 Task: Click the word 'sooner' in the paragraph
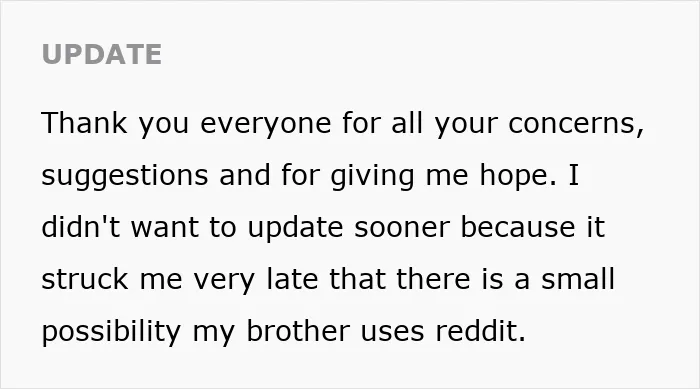tap(402, 228)
